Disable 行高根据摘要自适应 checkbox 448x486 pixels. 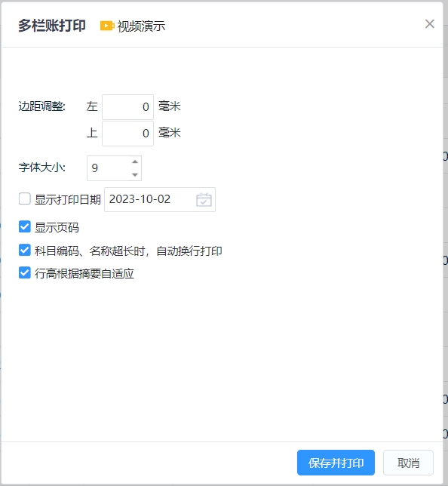(25, 273)
